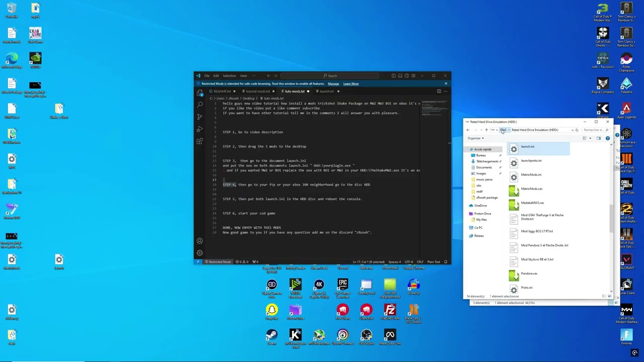The width and height of the screenshot is (644, 362).
Task: Click Plain Text language mode in status bar
Action: pyautogui.click(x=434, y=262)
